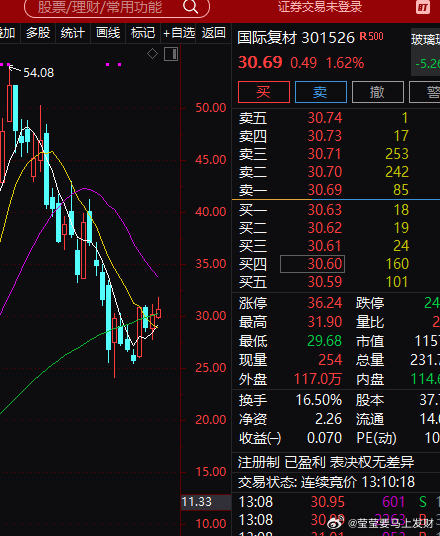Add stock via +自选
This screenshot has width=440, height=536.
(x=179, y=33)
